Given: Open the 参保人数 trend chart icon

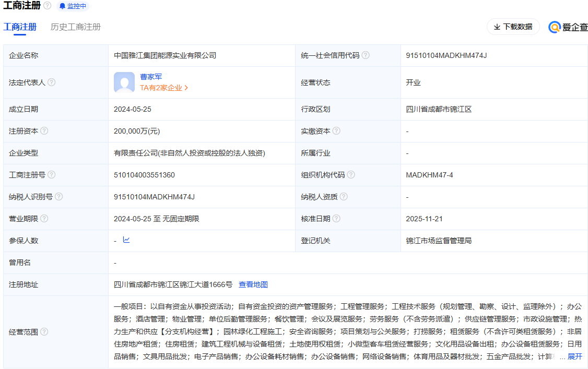Looking at the screenshot, I should click(126, 240).
